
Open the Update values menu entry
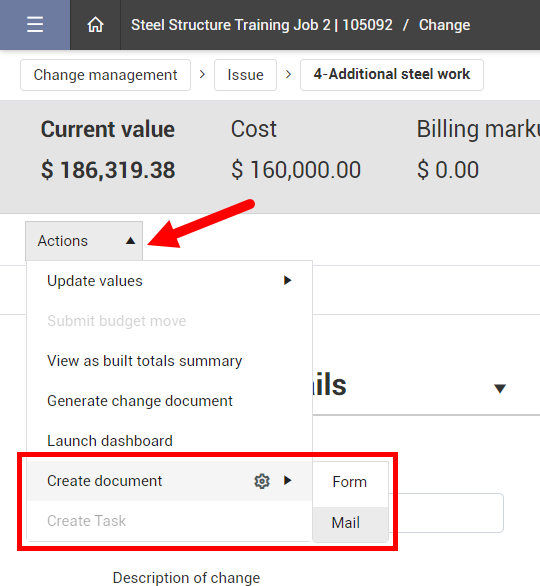[169, 281]
